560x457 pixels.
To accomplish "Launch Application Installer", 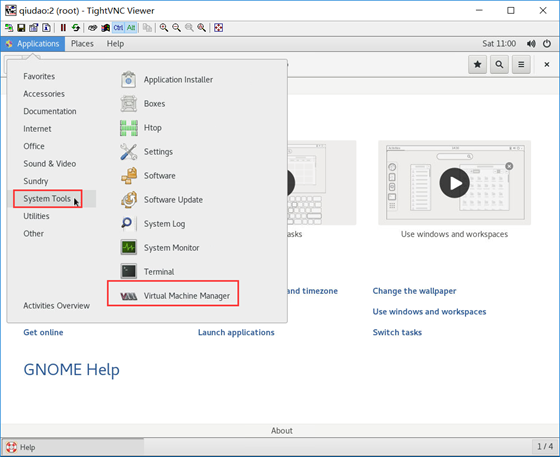I will point(167,80).
